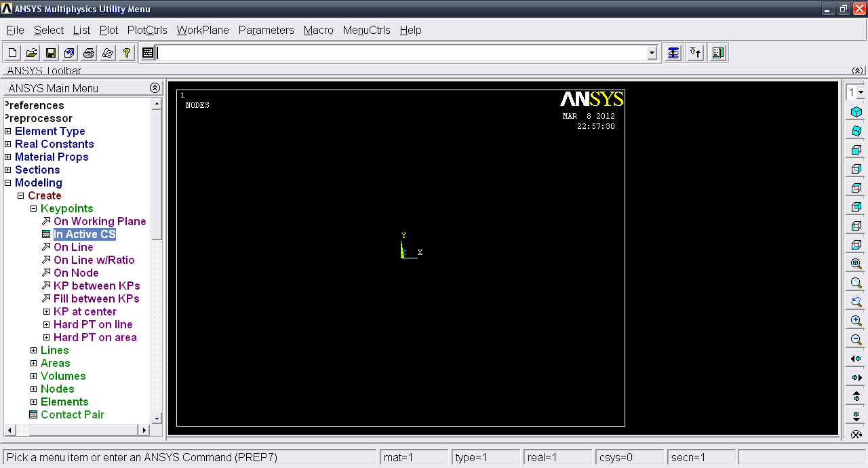The image size is (868, 468).
Task: Open the WorkPlane menu
Action: click(x=203, y=30)
